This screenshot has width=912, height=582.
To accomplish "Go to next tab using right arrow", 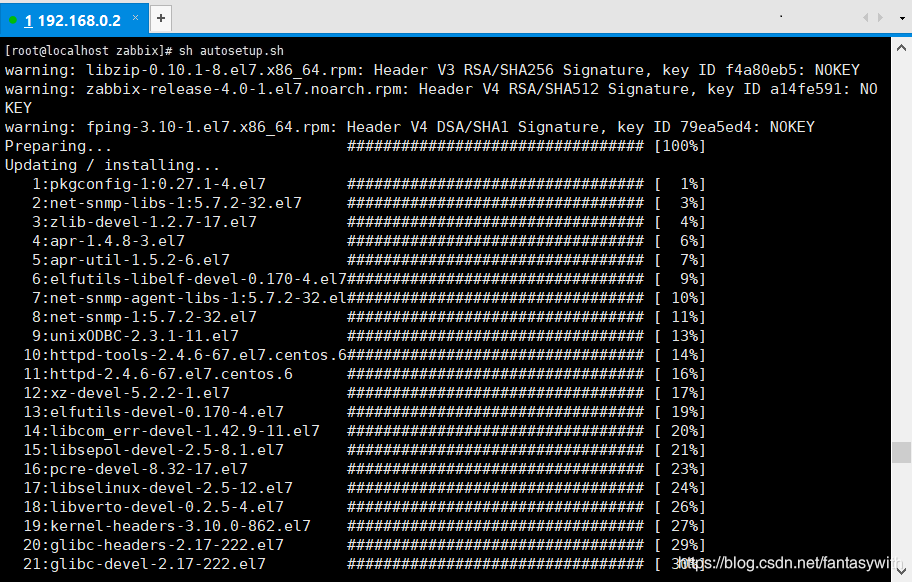I will [880, 18].
